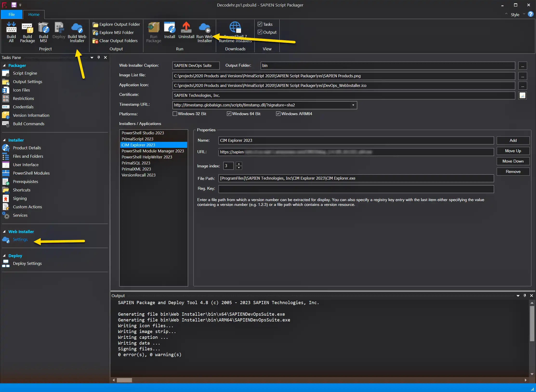The width and height of the screenshot is (536, 392).
Task: Collapse the Deploy section
Action: tap(4, 256)
